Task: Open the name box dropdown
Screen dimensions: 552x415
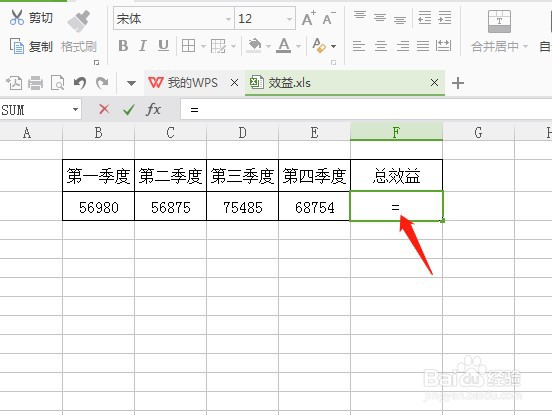Action: click(x=75, y=109)
